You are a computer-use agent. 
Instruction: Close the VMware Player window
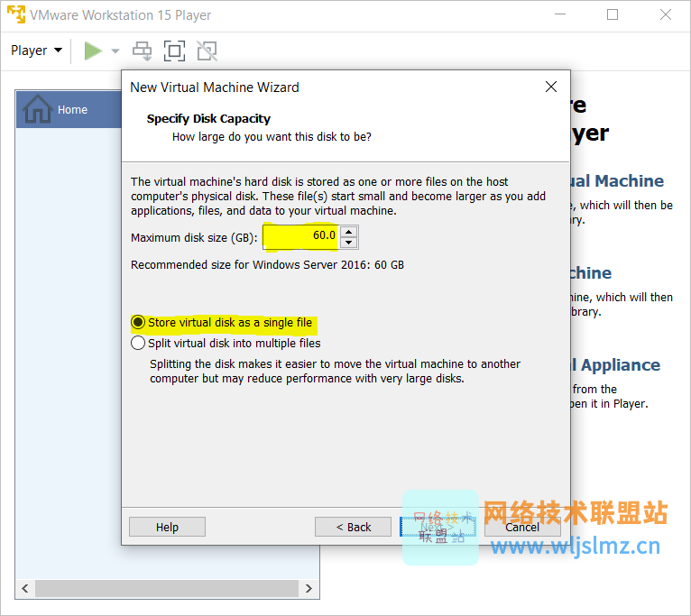[x=666, y=14]
